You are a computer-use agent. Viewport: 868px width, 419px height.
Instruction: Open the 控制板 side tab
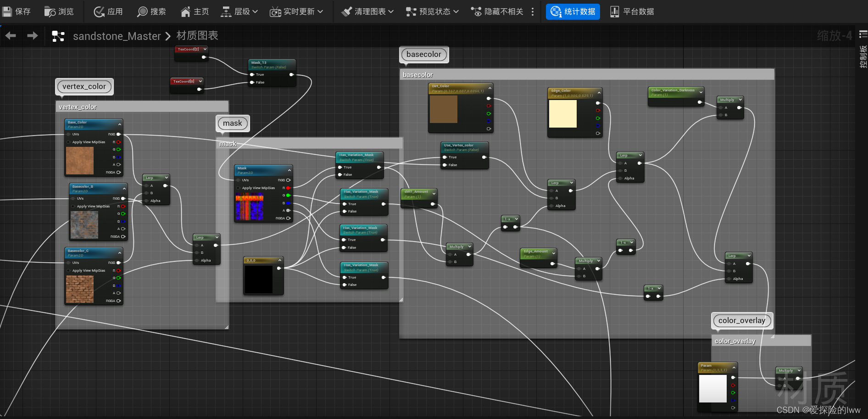[x=863, y=56]
